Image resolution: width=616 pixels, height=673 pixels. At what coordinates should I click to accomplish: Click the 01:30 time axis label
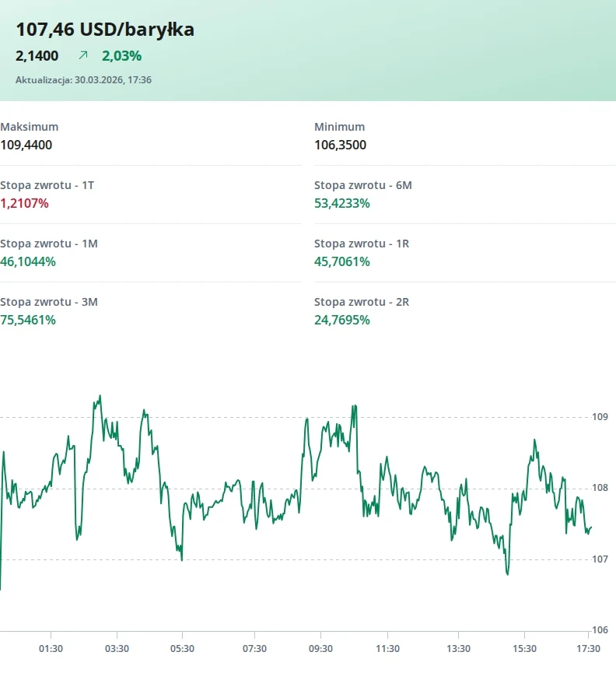pyautogui.click(x=51, y=649)
